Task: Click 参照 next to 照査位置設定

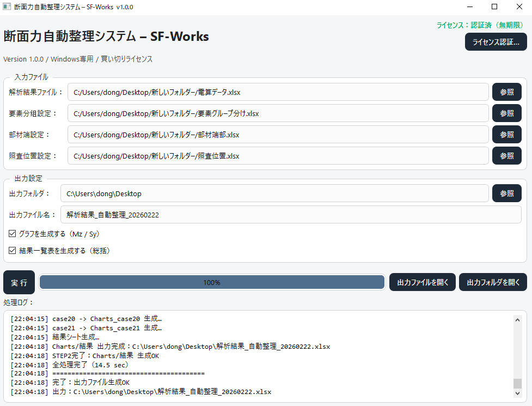Action: coord(506,156)
